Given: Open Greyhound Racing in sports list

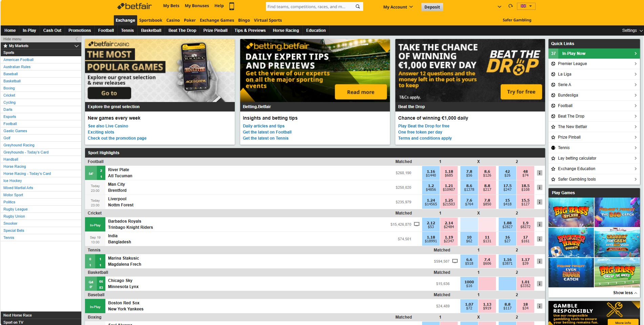Looking at the screenshot, I should click(19, 145).
